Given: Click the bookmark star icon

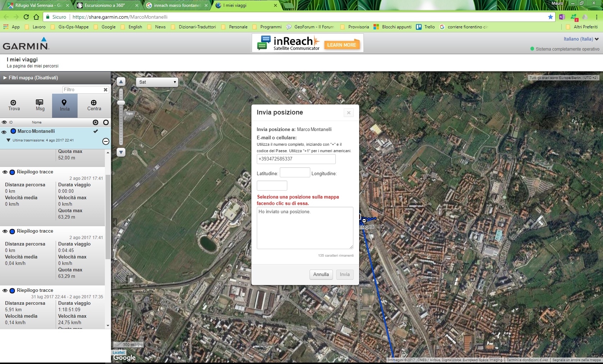Looking at the screenshot, I should (550, 17).
